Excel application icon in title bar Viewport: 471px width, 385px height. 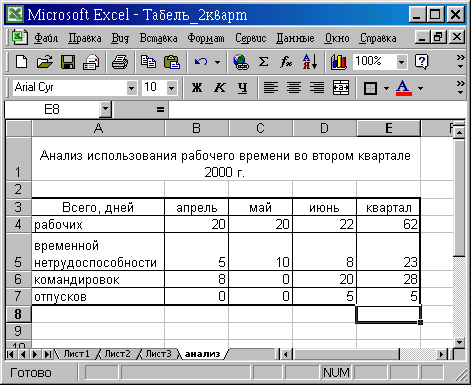point(15,14)
